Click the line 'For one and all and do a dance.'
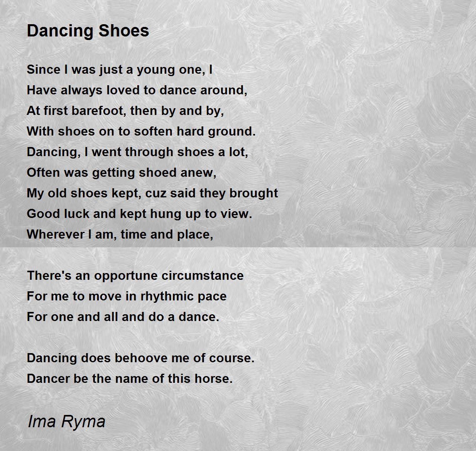Screen dimensions: 476x451 point(123,317)
